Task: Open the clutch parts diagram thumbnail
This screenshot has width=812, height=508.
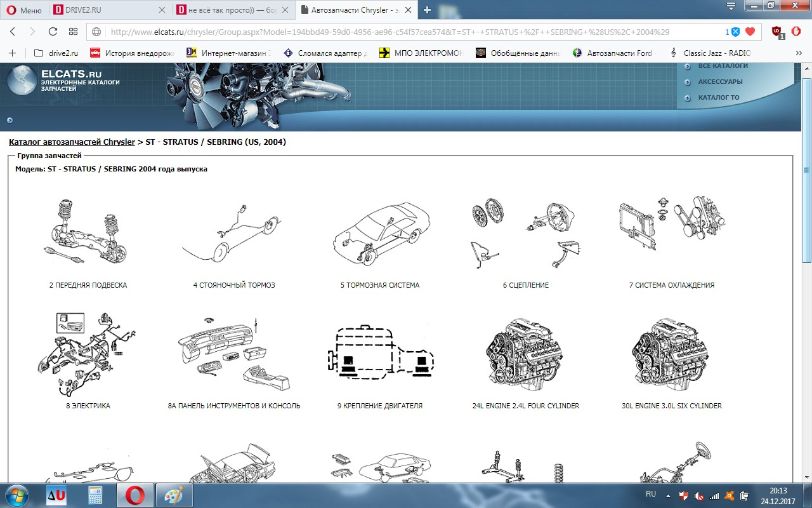Action: pyautogui.click(x=526, y=234)
